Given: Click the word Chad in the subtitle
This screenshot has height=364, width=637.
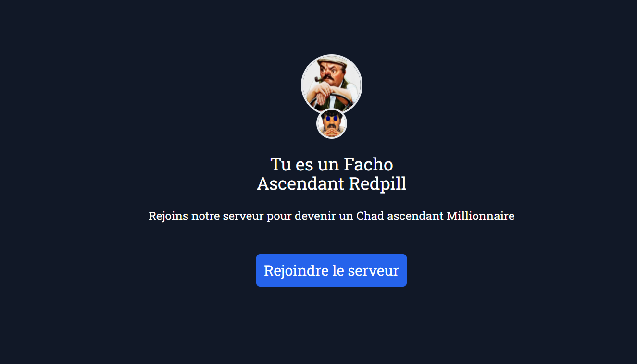Looking at the screenshot, I should coord(370,216).
